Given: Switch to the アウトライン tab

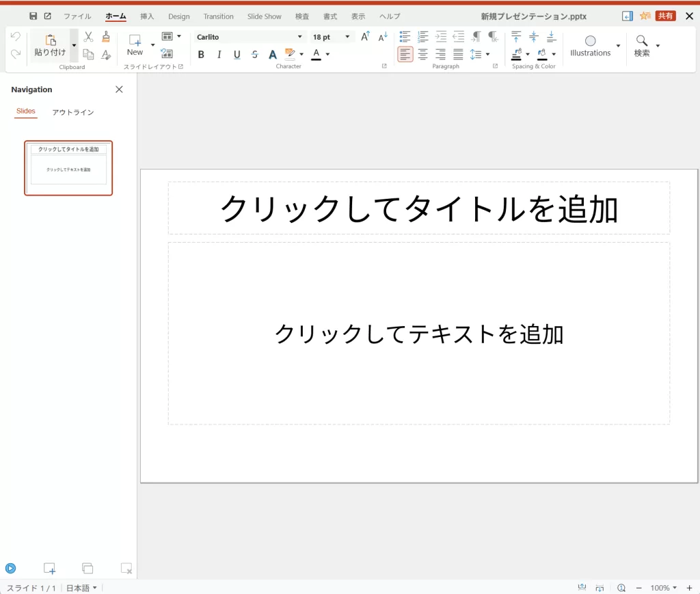Looking at the screenshot, I should click(x=72, y=112).
